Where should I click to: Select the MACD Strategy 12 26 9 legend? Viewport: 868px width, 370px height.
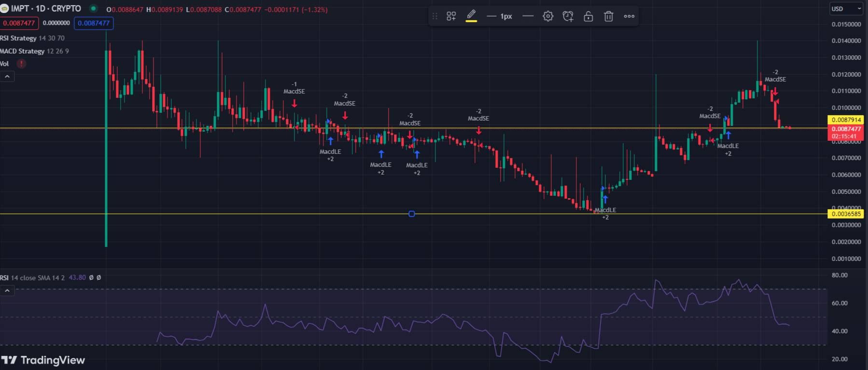pyautogui.click(x=34, y=51)
